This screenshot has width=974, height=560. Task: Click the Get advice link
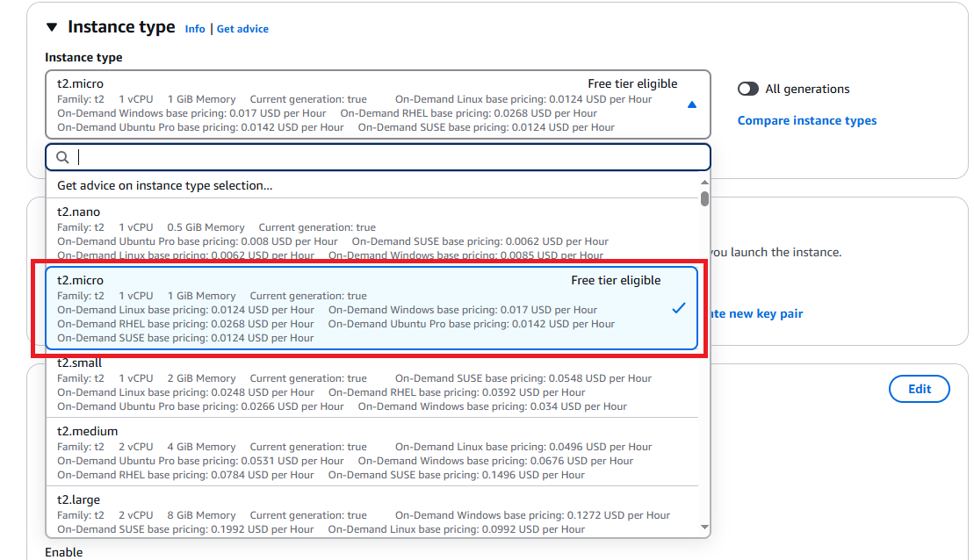243,29
